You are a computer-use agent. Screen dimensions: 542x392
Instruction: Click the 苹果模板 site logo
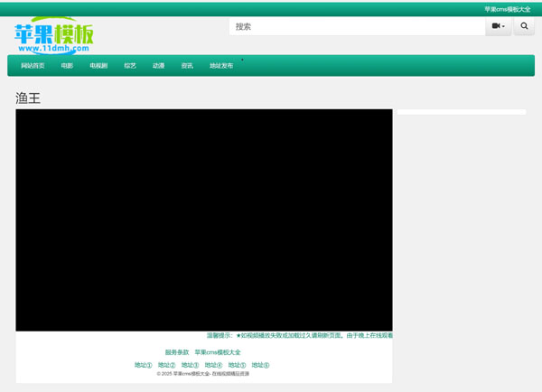[54, 35]
